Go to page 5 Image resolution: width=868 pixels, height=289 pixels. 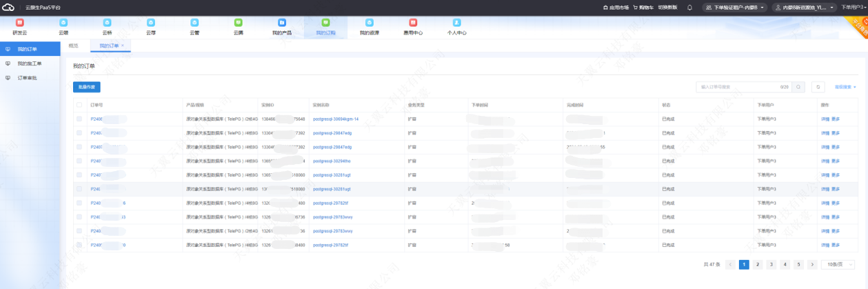(x=798, y=264)
